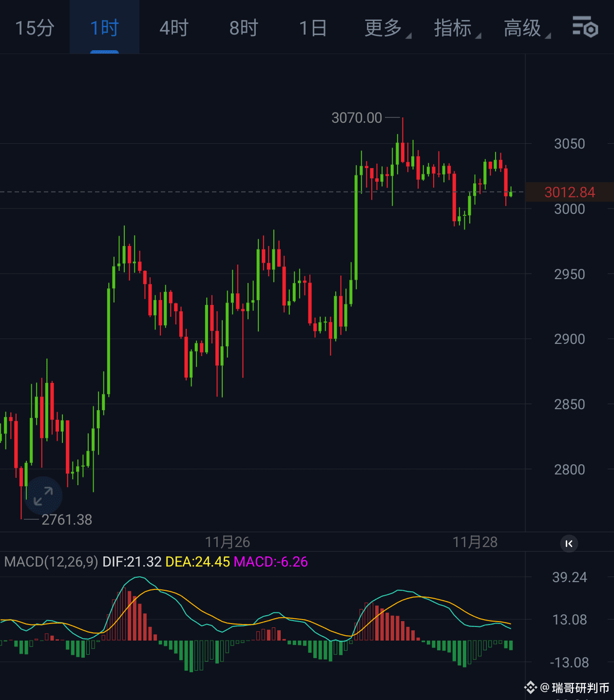Image resolution: width=614 pixels, height=700 pixels.
Task: Switch to the 15分 timeframe tab
Action: (x=35, y=28)
